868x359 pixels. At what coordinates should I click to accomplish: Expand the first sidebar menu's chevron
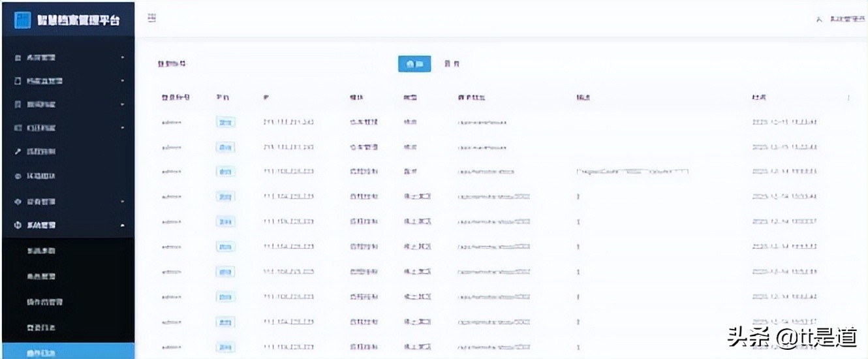point(123,57)
